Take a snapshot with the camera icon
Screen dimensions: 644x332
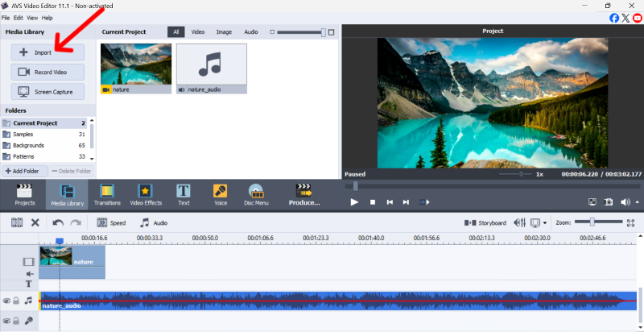click(609, 202)
